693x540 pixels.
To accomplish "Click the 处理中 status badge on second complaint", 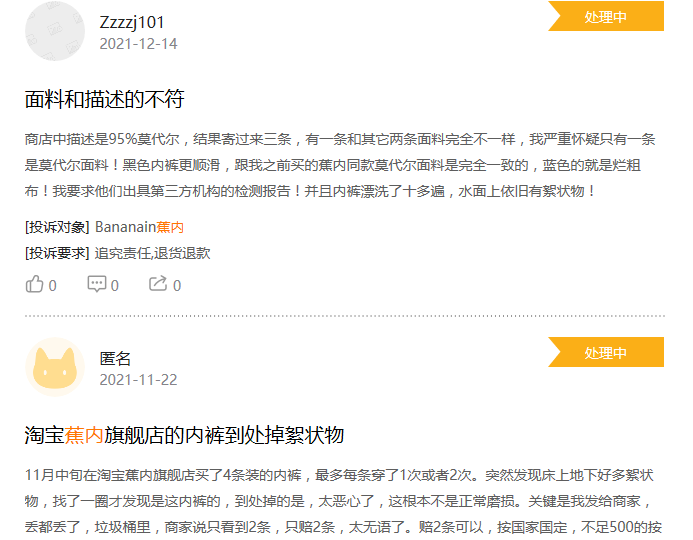I will pos(606,352).
